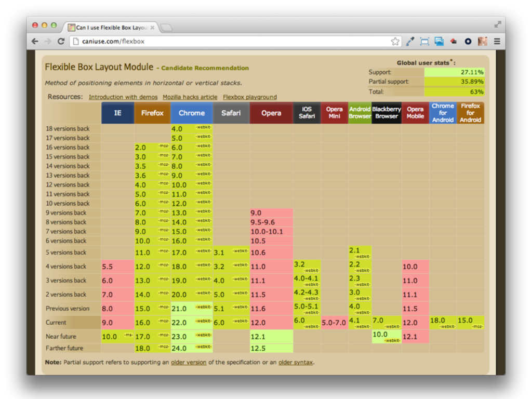Select the Blackberry Browser 10.0 cell
Viewport: 532px width, 399px height.
[x=387, y=337]
